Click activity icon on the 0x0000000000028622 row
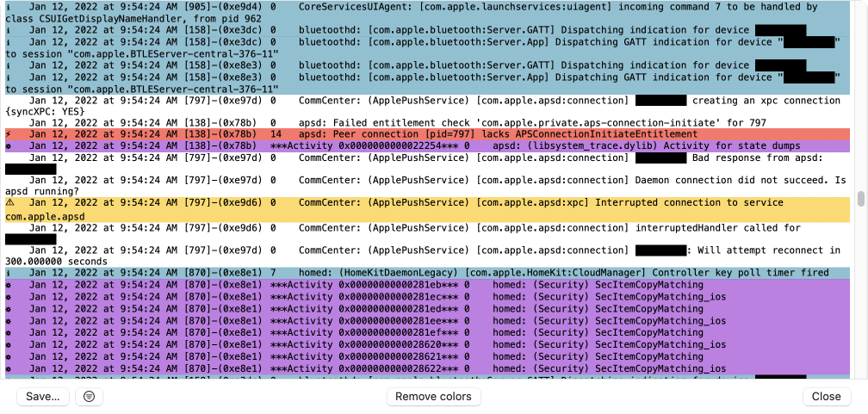Screen dimensions: 868x414 pos(9,368)
